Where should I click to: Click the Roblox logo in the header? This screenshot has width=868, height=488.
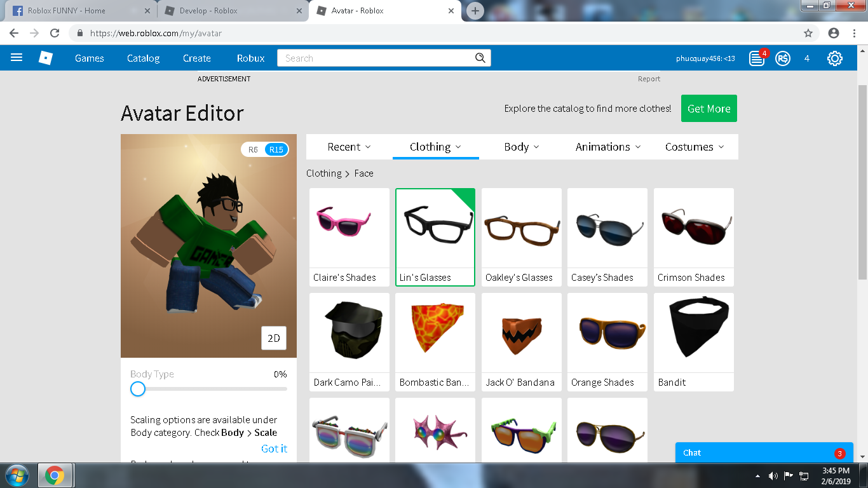click(46, 58)
